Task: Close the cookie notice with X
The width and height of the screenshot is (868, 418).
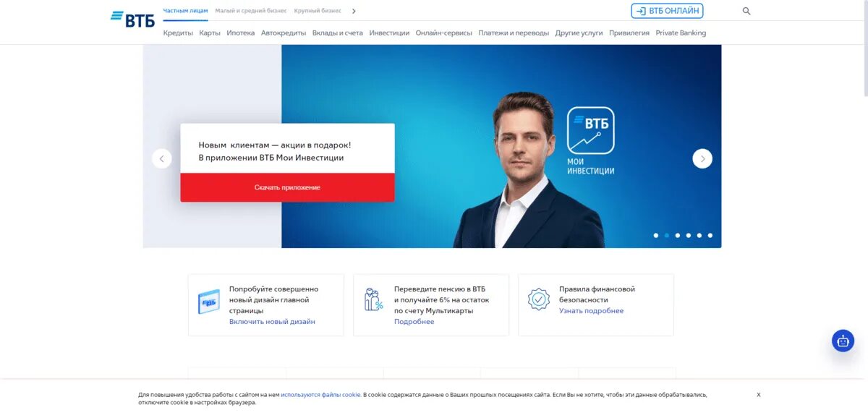Action: 759,395
